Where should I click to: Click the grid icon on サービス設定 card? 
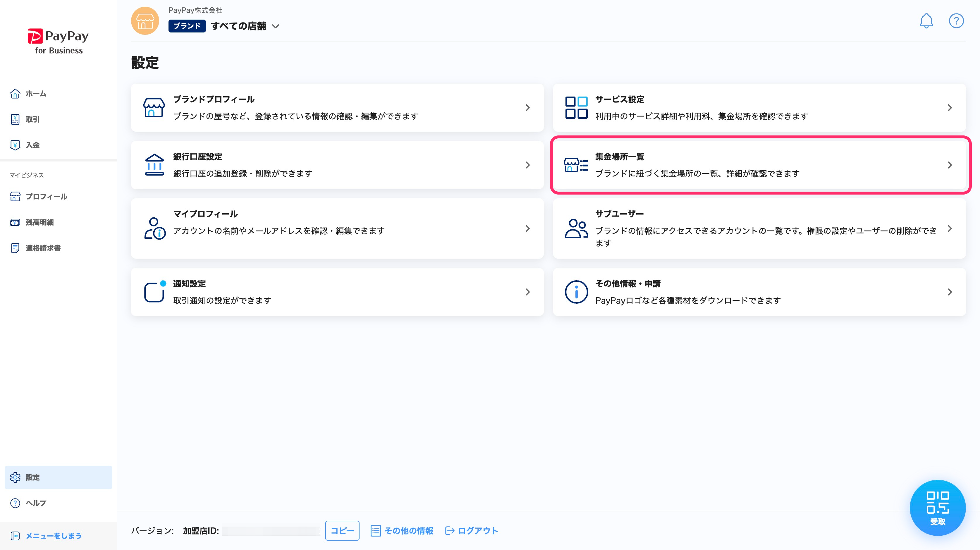point(576,108)
